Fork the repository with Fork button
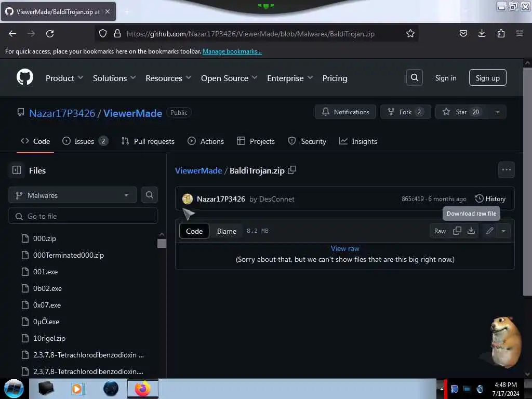Image resolution: width=532 pixels, height=399 pixels. point(405,112)
